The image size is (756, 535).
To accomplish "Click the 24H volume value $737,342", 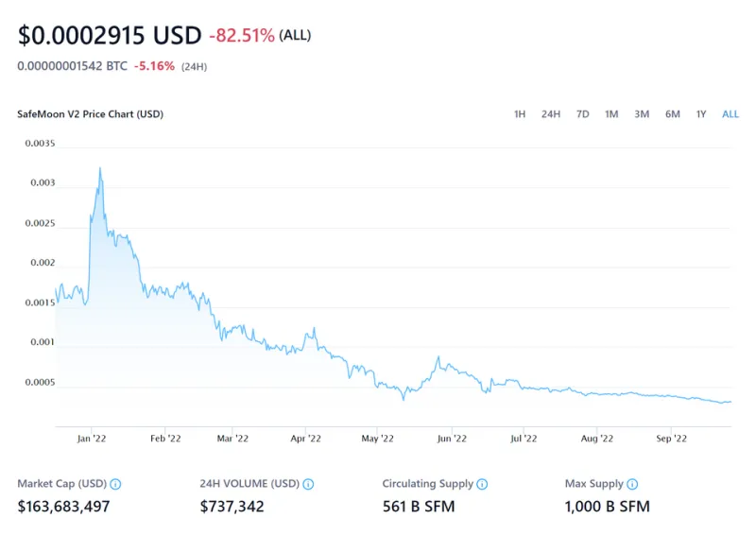I will [232, 506].
